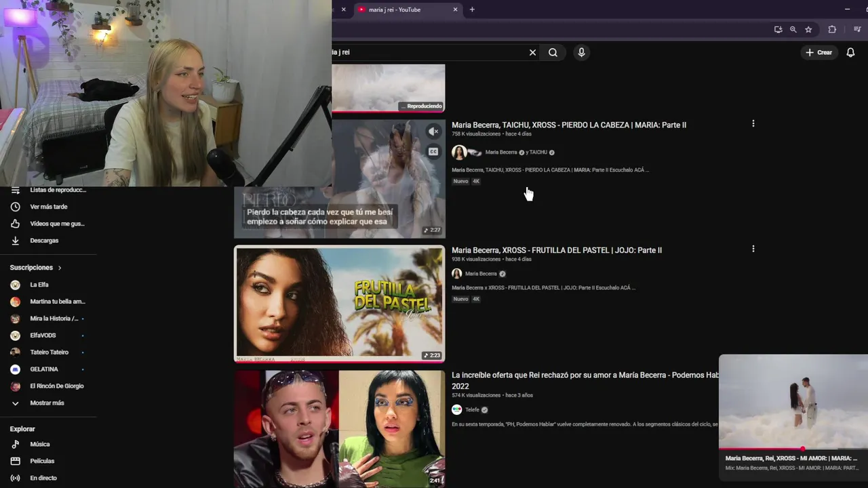
Task: Click Maria Becerra avatar under FRUTILLA DEL PASTEL
Action: click(457, 273)
